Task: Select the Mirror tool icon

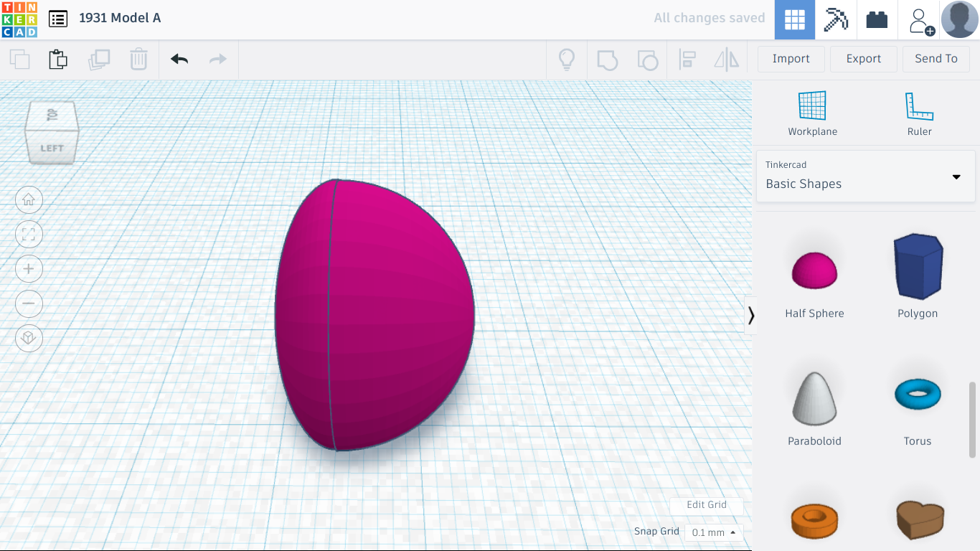Action: pos(725,59)
